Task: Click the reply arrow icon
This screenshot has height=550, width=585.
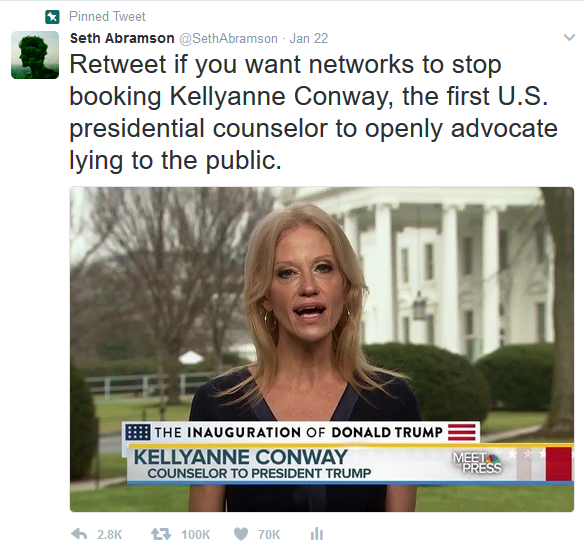Action: click(x=79, y=534)
